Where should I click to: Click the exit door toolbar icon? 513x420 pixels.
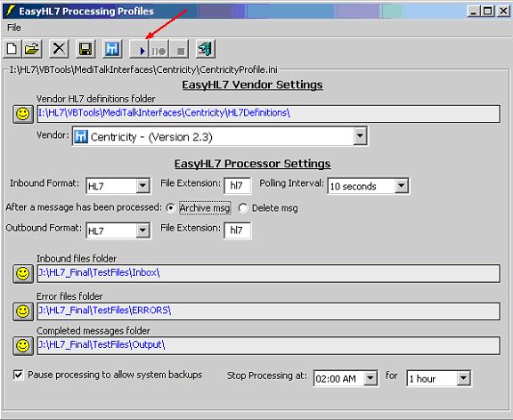pyautogui.click(x=206, y=49)
